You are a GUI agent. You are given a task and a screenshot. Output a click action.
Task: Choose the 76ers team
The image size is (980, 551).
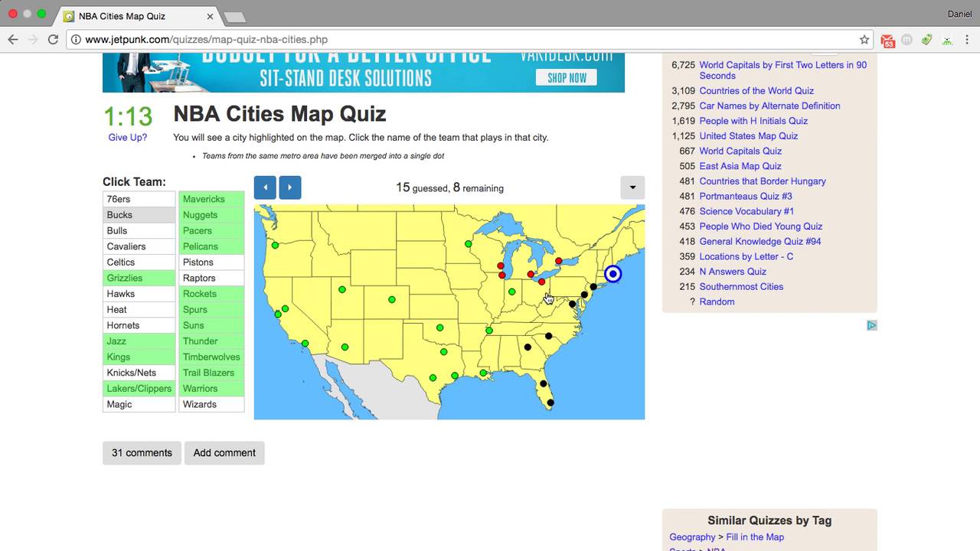139,199
